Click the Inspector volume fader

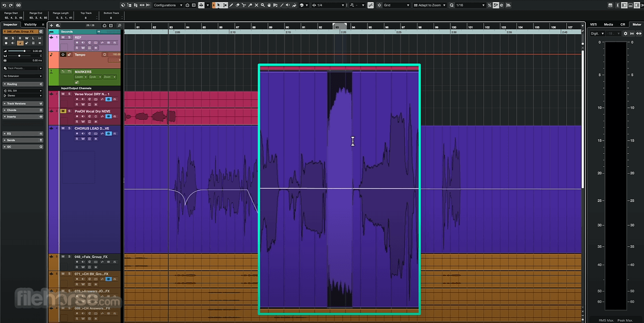pyautogui.click(x=19, y=51)
